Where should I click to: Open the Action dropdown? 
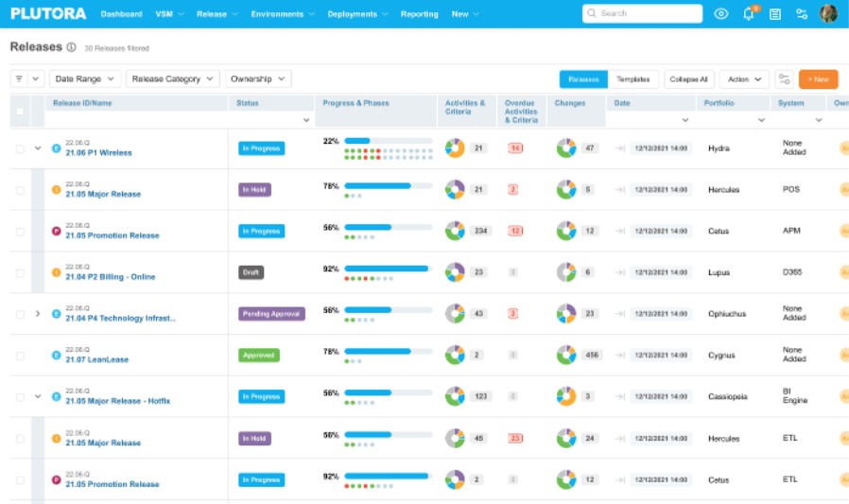click(x=744, y=79)
